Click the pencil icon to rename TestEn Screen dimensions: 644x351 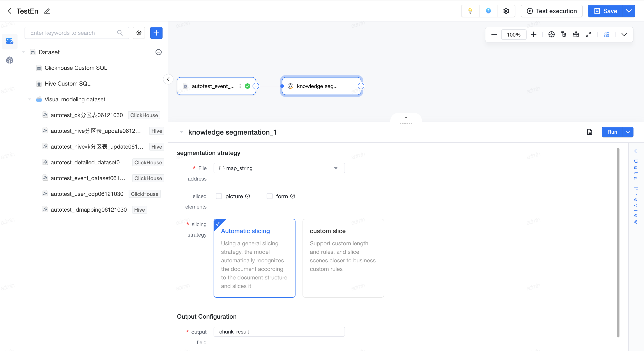pyautogui.click(x=47, y=11)
